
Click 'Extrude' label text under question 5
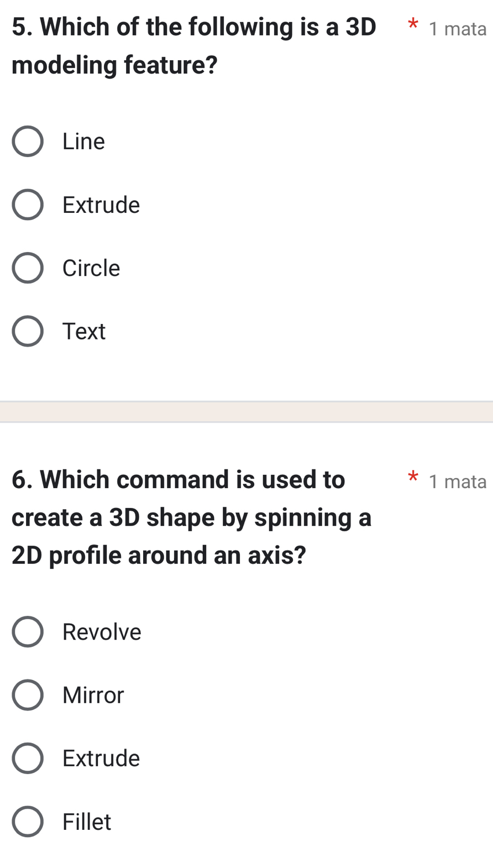101,205
